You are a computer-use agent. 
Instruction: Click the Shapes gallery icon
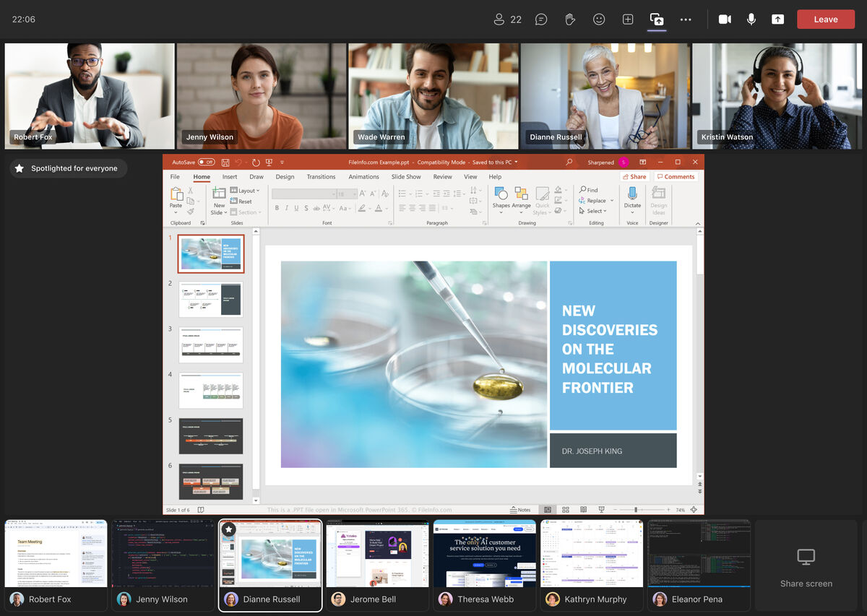coord(501,194)
